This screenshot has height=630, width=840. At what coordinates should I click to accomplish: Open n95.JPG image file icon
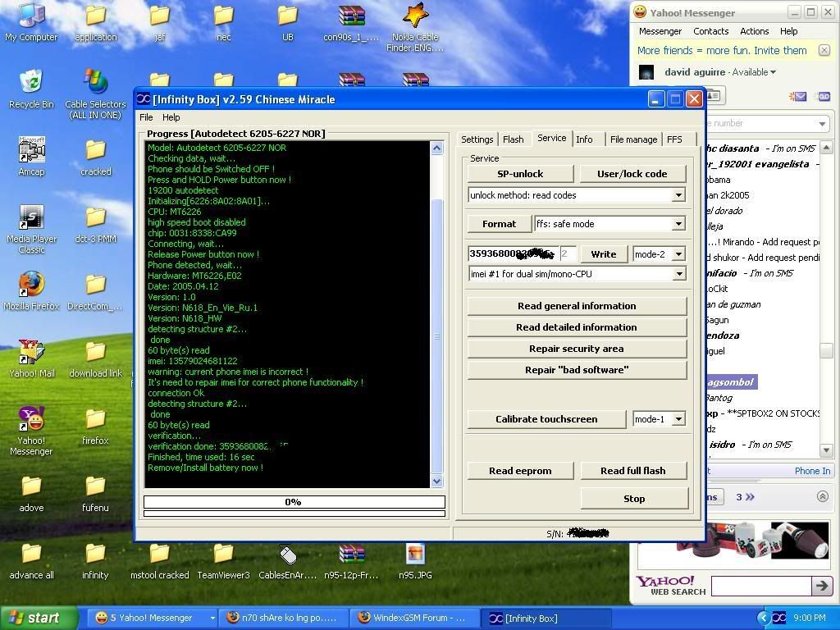point(415,555)
